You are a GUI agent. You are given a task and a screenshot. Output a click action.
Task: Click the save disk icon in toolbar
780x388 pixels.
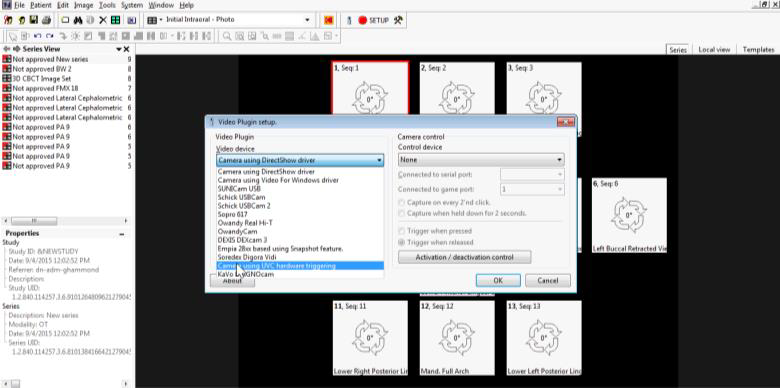pos(33,20)
